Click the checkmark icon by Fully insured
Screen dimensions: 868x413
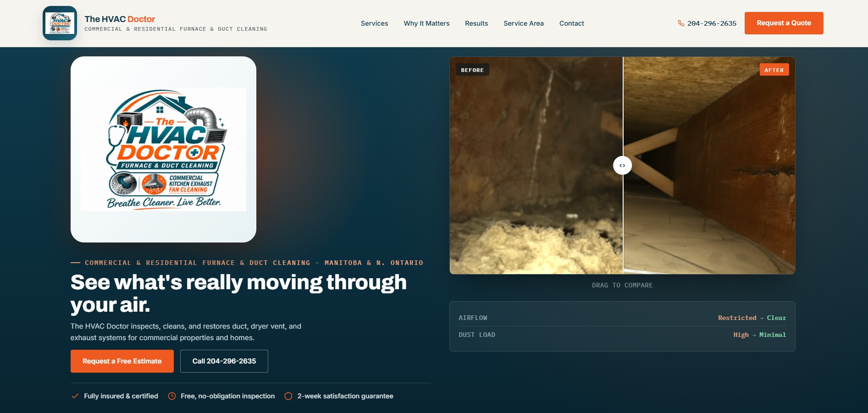(75, 396)
